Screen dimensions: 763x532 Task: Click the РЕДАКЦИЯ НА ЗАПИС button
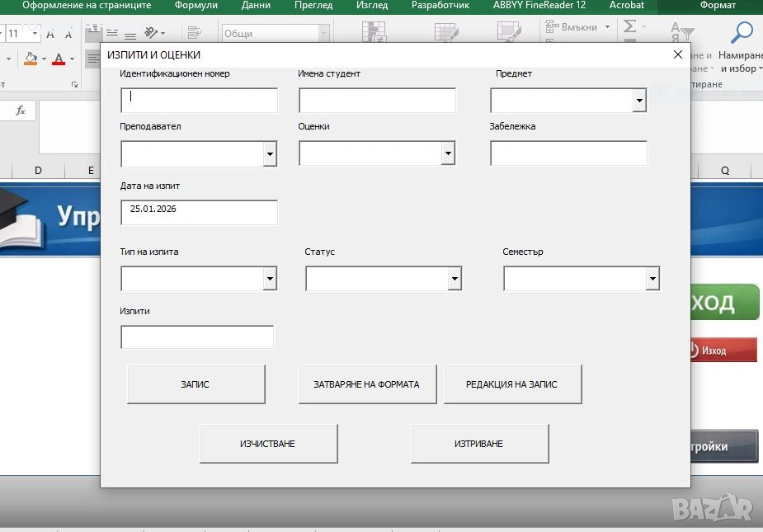(x=512, y=384)
